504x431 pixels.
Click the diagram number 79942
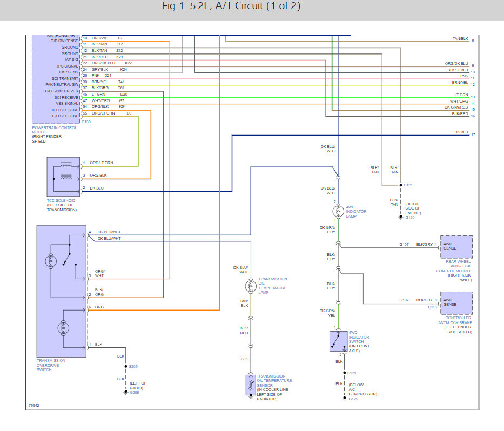[33, 405]
